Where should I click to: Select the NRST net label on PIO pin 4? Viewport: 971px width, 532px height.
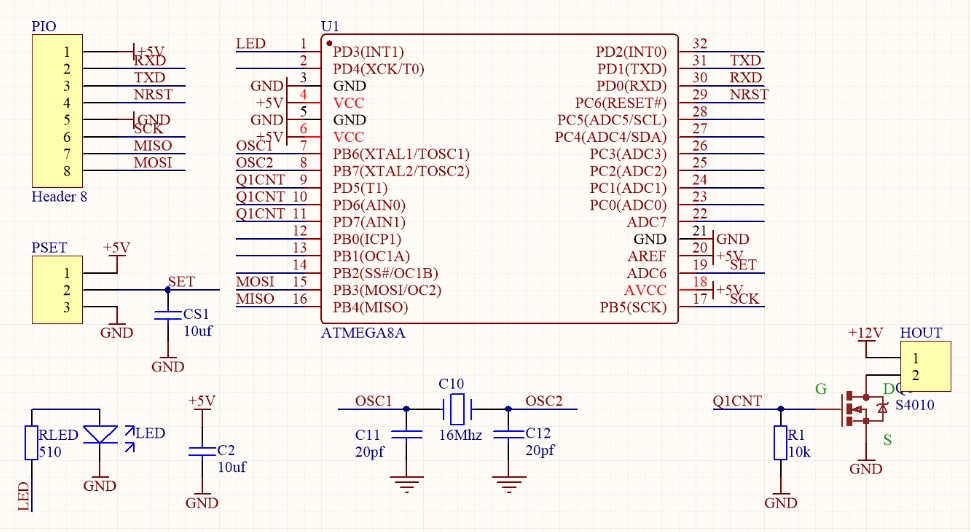coord(153,94)
